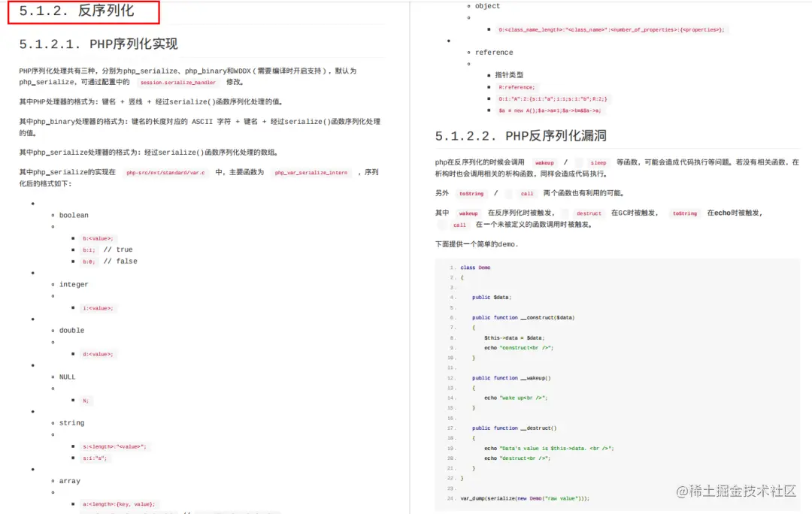
Task: Click the code "b:<value>;"
Action: [x=98, y=239]
